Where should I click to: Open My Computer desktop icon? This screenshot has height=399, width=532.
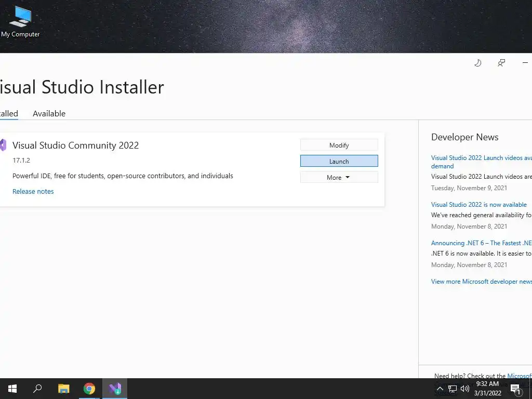(20, 21)
